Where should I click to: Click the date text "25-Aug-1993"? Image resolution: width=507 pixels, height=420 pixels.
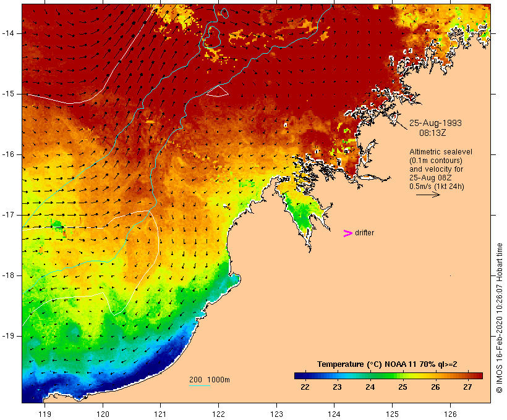[x=435, y=123]
